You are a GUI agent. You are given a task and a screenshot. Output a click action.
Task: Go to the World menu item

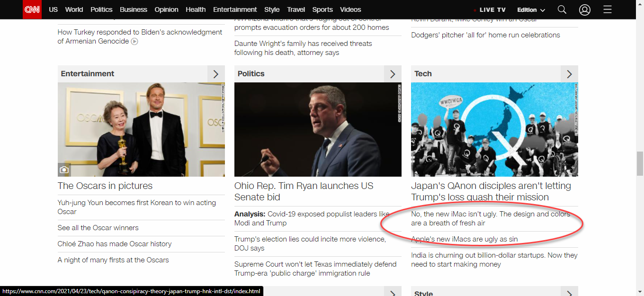point(74,9)
